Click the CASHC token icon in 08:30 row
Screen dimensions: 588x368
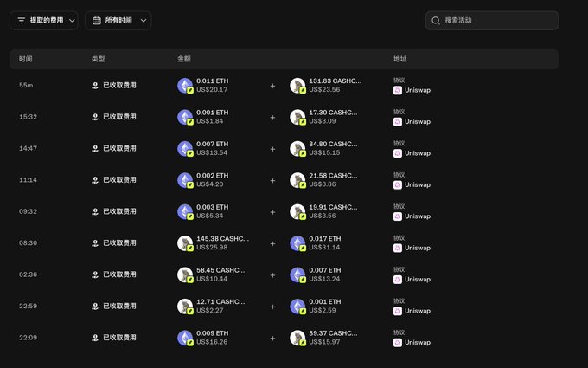(185, 243)
